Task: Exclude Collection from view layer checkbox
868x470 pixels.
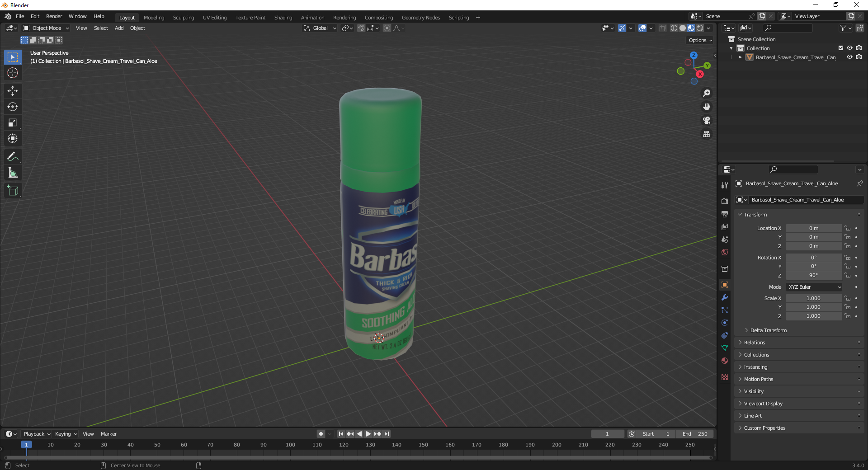Action: pos(841,48)
